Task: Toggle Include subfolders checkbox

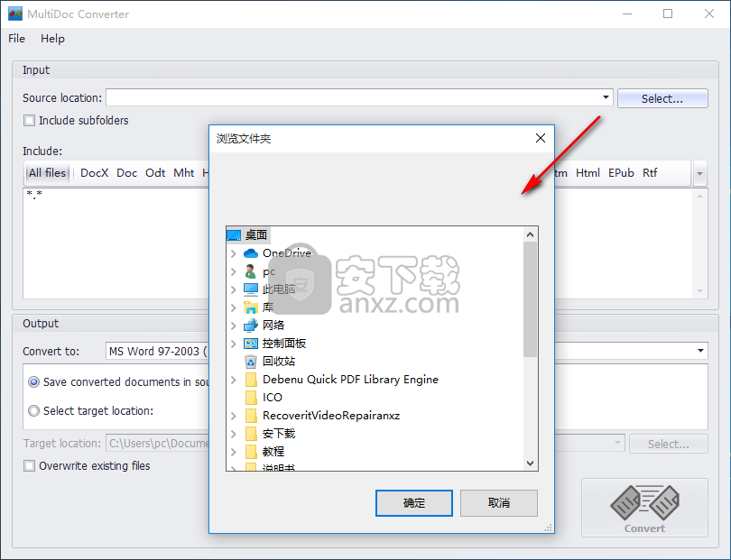Action: click(30, 121)
